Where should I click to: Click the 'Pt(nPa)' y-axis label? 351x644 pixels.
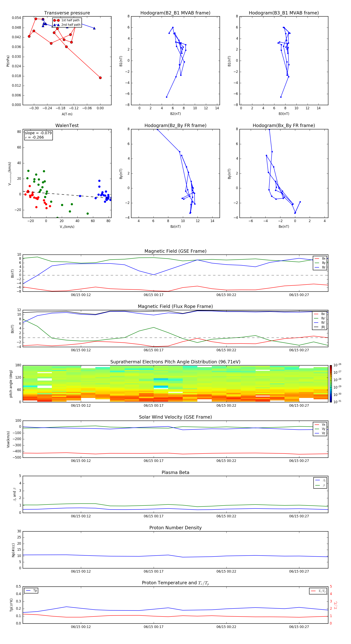(x=8, y=61)
